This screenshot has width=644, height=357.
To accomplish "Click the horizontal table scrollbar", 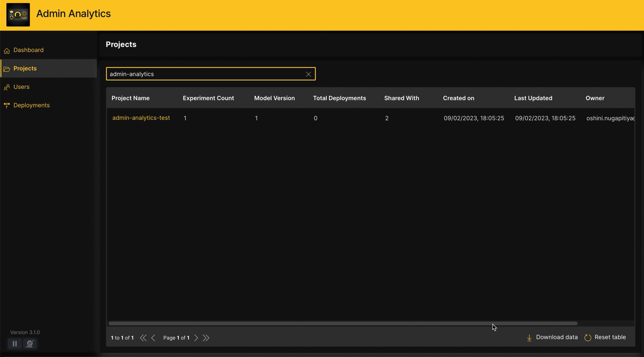I will tap(343, 323).
